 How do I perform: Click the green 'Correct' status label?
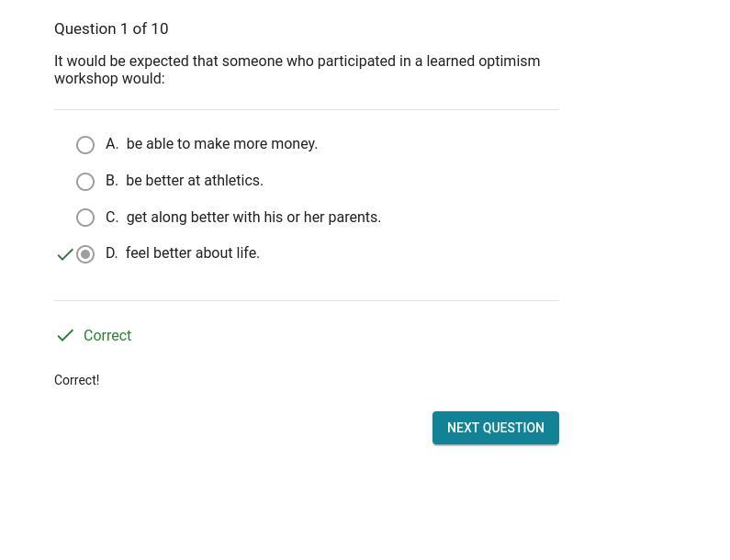click(107, 336)
